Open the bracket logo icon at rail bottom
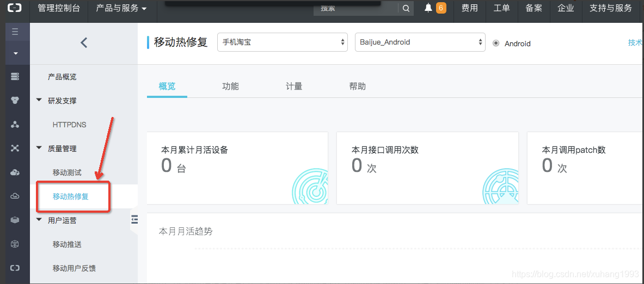The image size is (644, 284). point(15,268)
